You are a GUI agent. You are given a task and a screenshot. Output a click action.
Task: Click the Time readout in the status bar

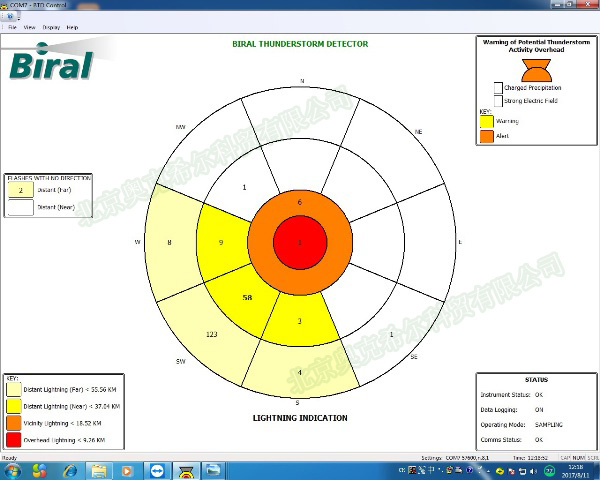530,458
